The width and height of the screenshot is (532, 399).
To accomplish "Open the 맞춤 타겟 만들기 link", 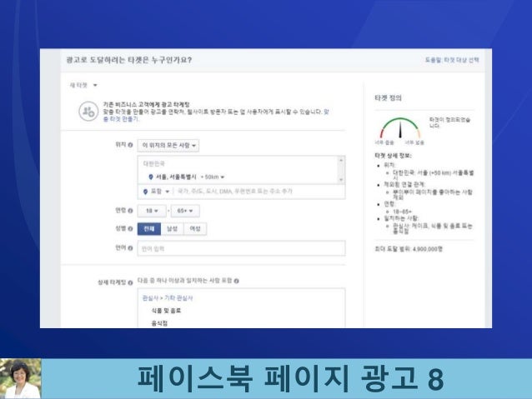I will 121,119.
